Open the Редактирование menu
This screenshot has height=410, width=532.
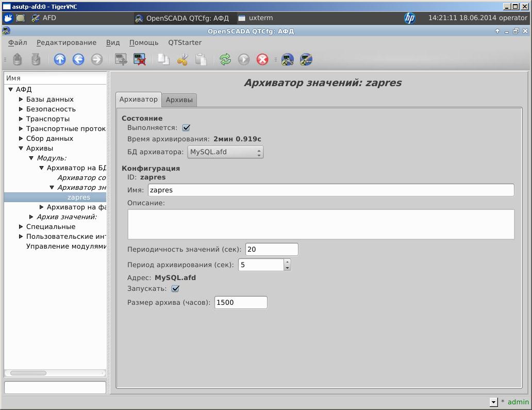coord(66,43)
